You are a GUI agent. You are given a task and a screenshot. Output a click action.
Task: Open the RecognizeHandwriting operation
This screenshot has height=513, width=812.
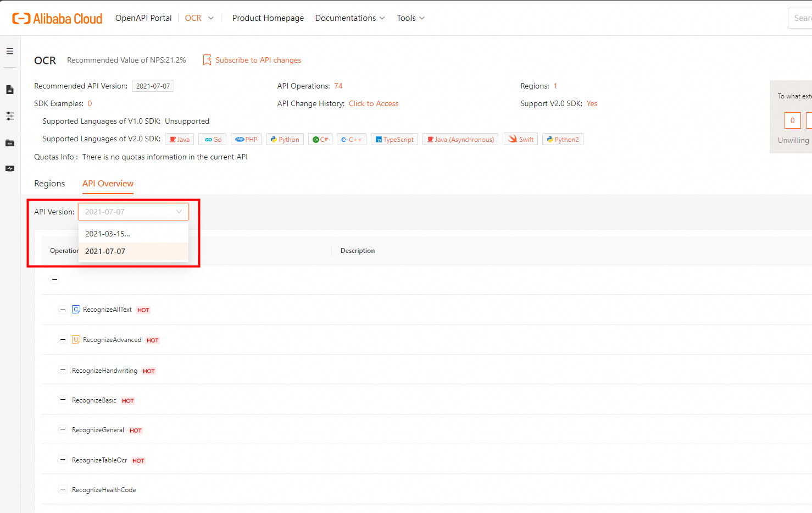coord(104,371)
